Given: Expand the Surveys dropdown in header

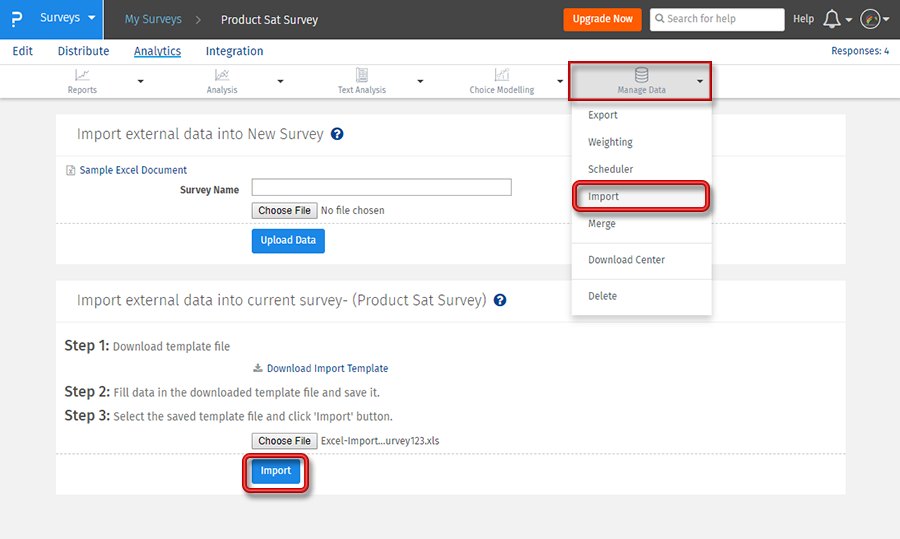Looking at the screenshot, I should pyautogui.click(x=92, y=18).
